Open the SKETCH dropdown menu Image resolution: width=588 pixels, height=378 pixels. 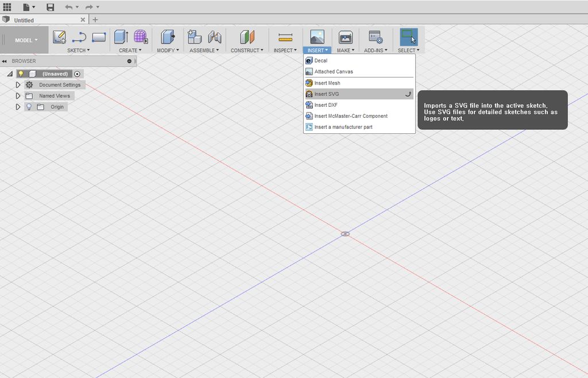point(78,50)
